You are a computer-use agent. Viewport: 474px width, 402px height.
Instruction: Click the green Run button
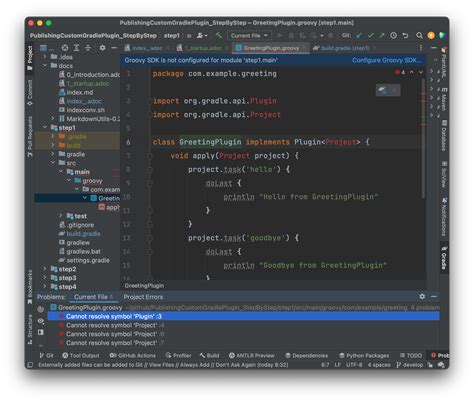280,35
